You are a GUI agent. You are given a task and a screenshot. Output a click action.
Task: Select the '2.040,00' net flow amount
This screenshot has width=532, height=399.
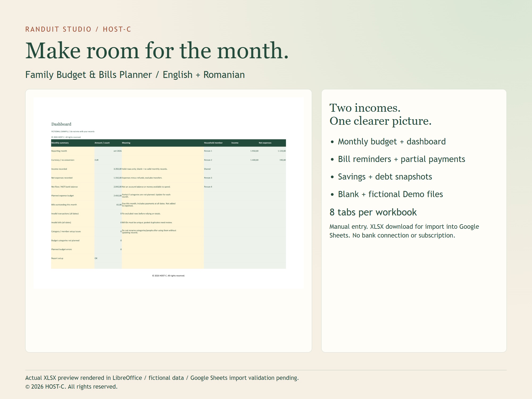coord(118,187)
